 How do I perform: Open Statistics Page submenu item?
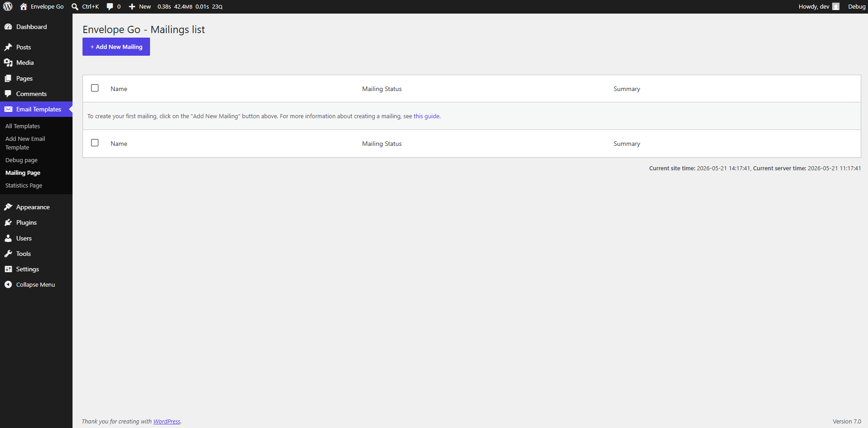click(24, 185)
